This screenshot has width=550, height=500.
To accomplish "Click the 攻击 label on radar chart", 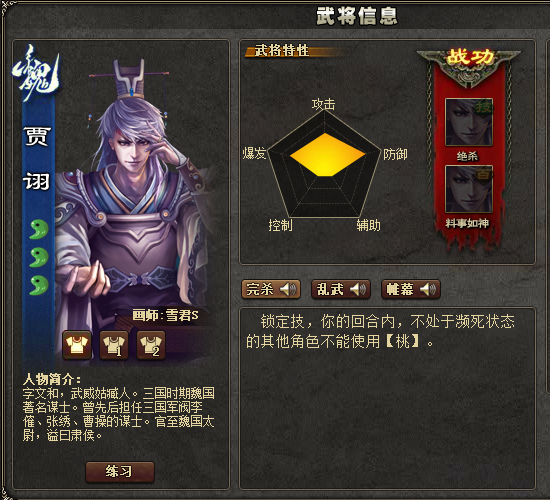I will (323, 104).
